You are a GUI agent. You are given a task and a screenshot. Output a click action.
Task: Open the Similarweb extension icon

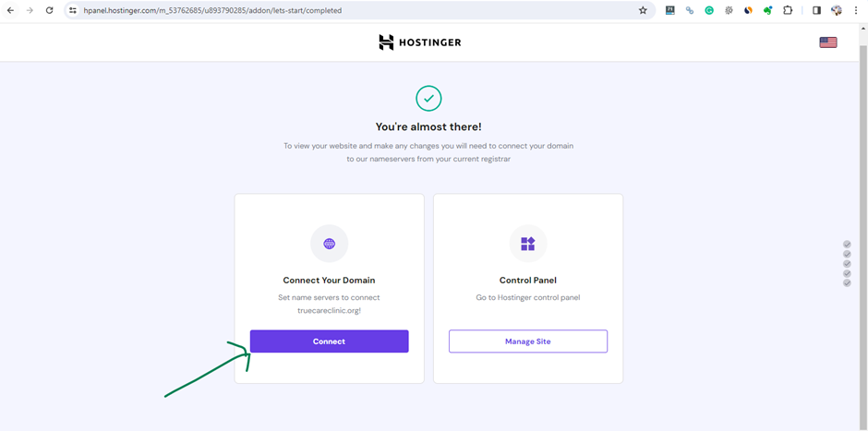pos(748,10)
